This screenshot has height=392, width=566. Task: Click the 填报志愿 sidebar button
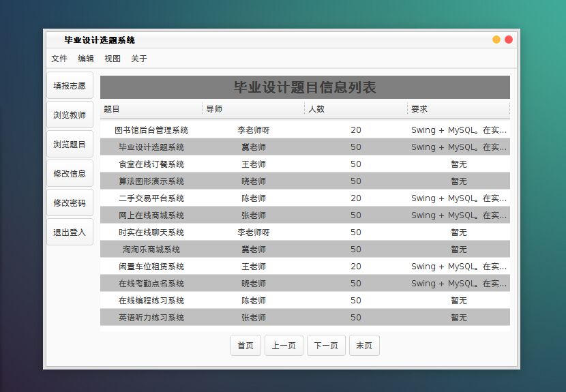pos(70,85)
